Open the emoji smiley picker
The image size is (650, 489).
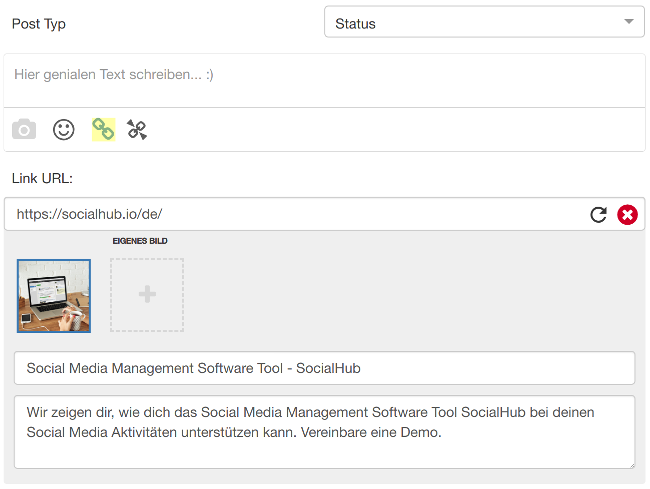coord(63,130)
